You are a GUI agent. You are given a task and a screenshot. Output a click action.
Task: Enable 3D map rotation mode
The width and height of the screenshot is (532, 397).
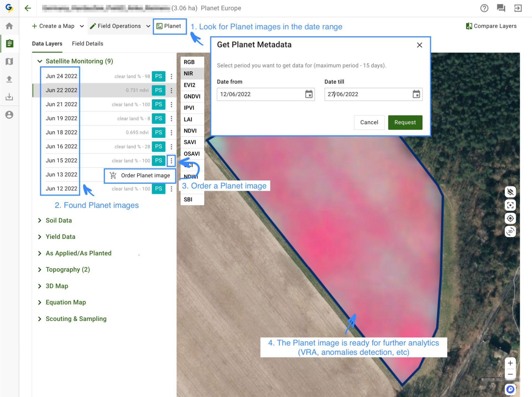pos(510,231)
